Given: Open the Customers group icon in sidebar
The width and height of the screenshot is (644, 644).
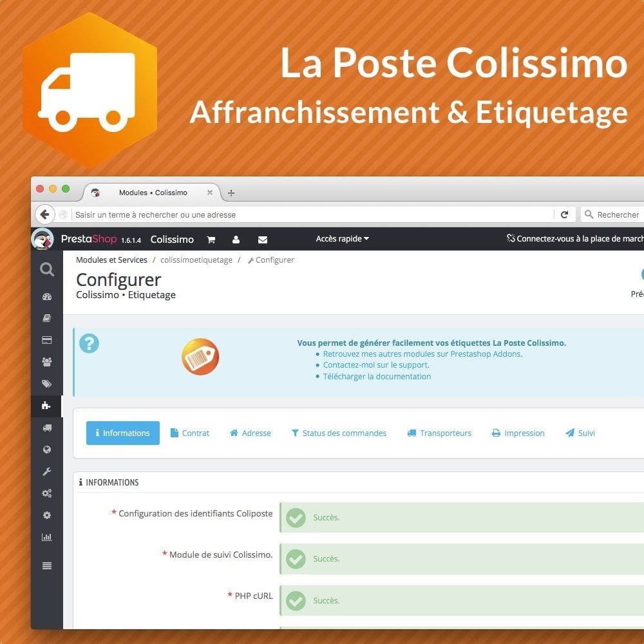Looking at the screenshot, I should 47,362.
